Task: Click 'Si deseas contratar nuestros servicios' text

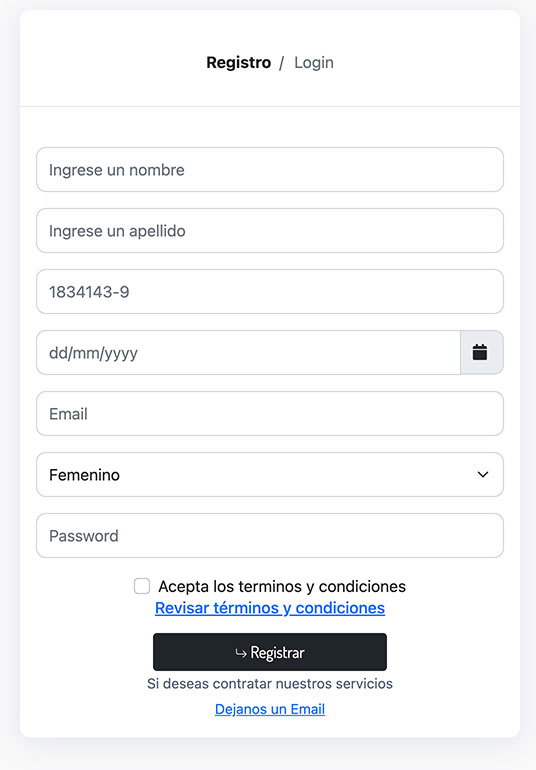Action: tap(270, 684)
